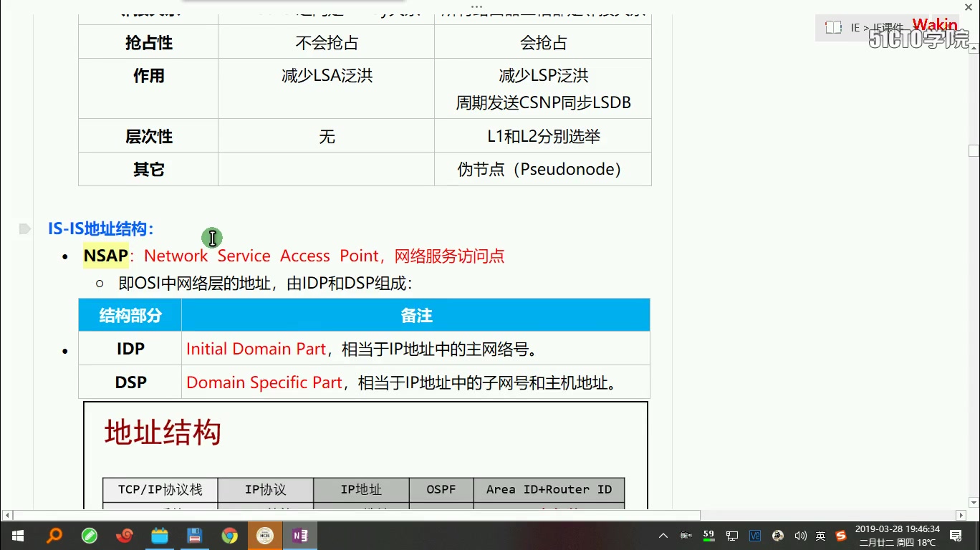The height and width of the screenshot is (550, 980).
Task: Switch to OneNote in the taskbar
Action: click(300, 536)
